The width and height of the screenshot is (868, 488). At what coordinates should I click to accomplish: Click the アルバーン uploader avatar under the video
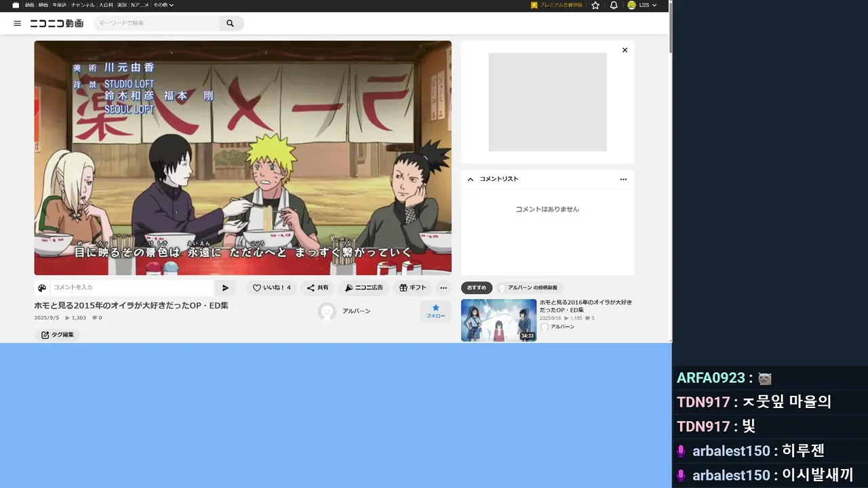(327, 311)
